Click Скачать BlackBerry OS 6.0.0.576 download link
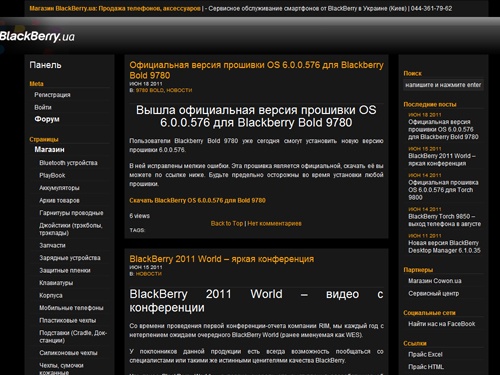500x375 pixels. (x=197, y=200)
